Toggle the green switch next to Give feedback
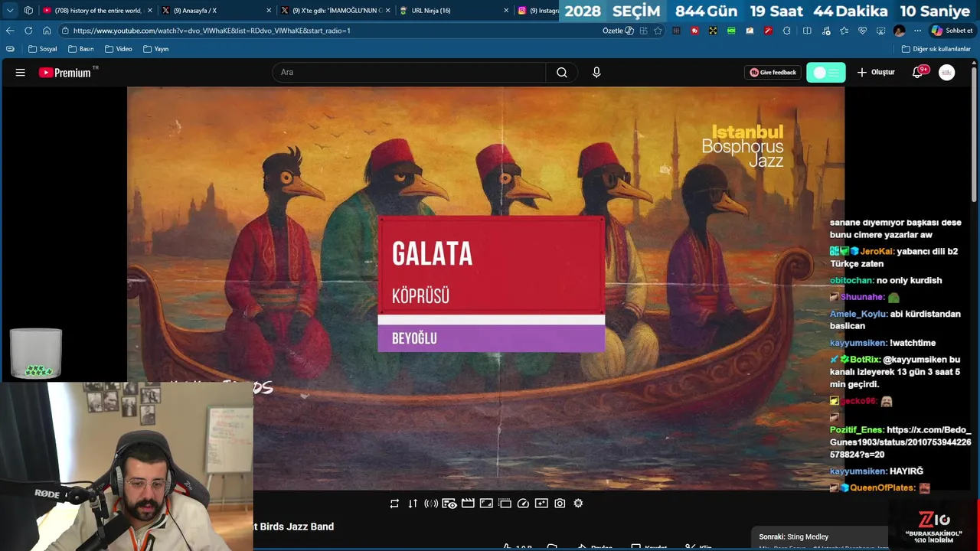The image size is (980, 551). (x=826, y=73)
